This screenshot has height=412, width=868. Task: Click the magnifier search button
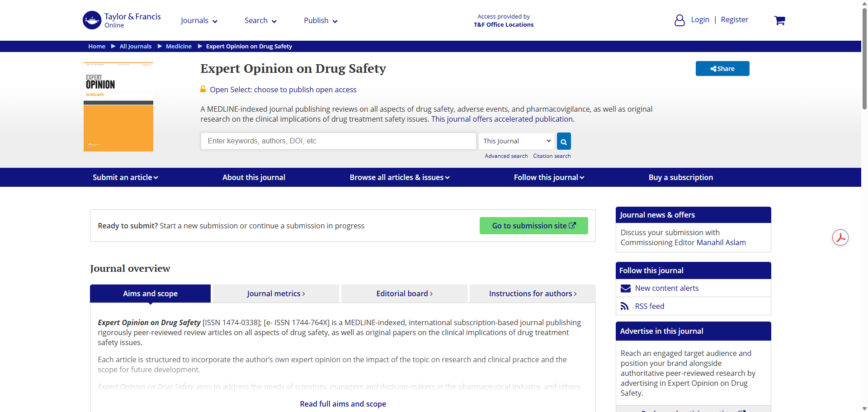[564, 141]
